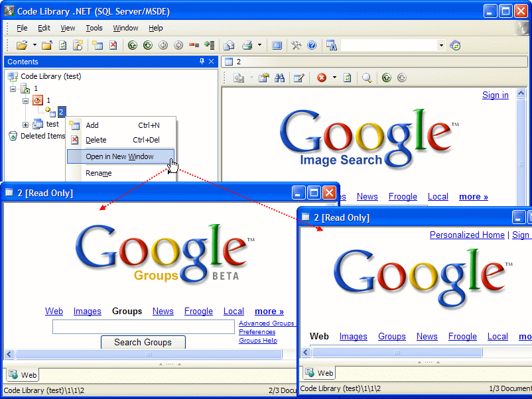Click the grey right arrow toolbar icon
Screen dimensions: 532x399
point(178,46)
